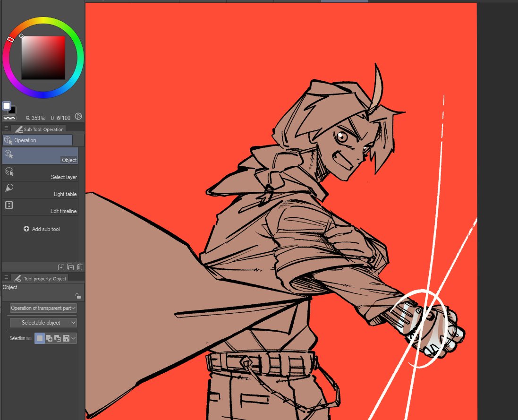Click the black sub color swatch

pyautogui.click(x=13, y=111)
